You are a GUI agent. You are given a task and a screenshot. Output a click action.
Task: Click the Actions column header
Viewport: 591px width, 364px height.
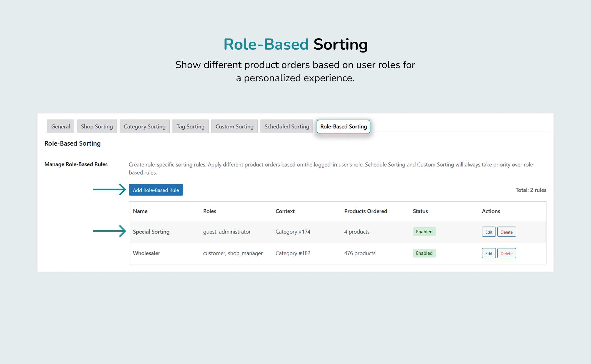491,211
